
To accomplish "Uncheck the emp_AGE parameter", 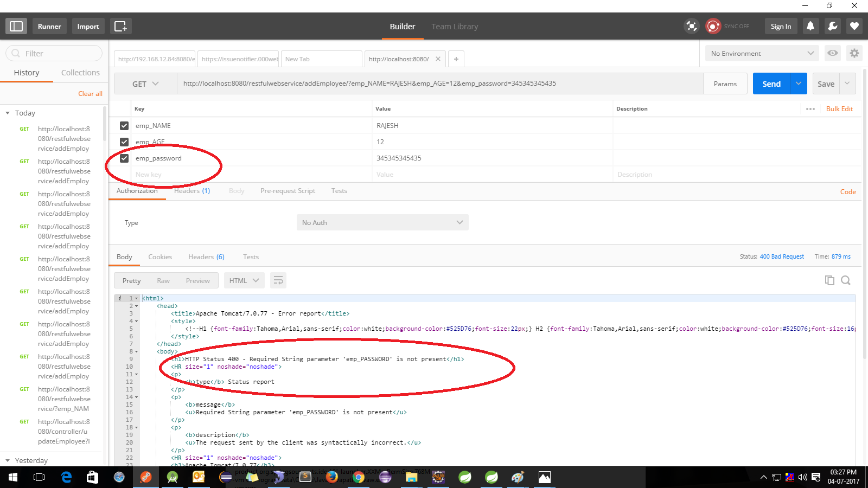I will [124, 142].
